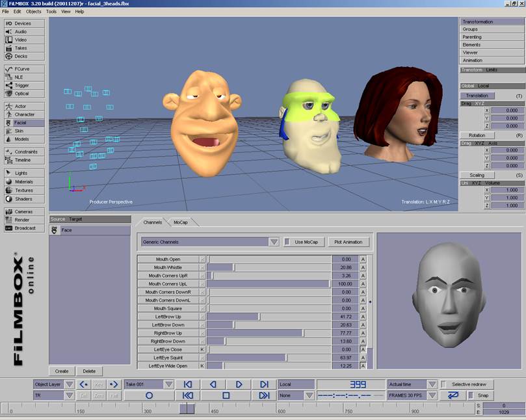This screenshot has width=526, height=420.
Task: Open the None dropdown in transport bar
Action: [309, 395]
